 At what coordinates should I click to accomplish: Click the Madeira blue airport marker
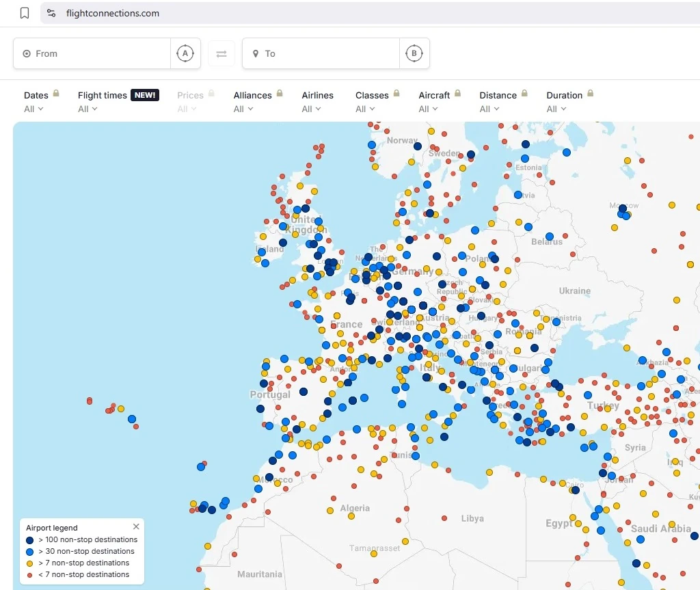click(x=201, y=467)
